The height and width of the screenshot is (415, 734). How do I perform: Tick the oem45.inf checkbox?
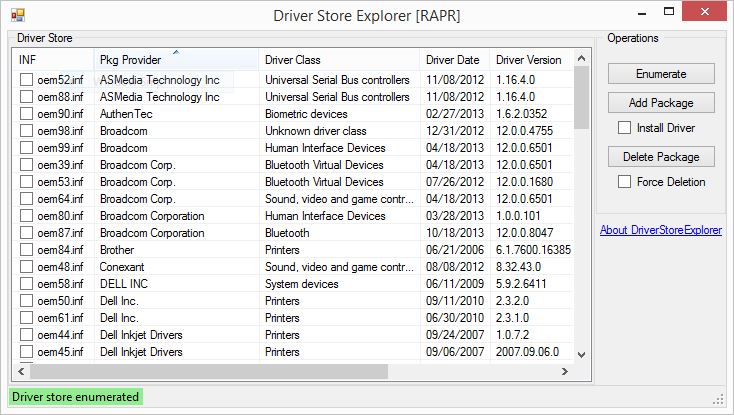coord(26,351)
